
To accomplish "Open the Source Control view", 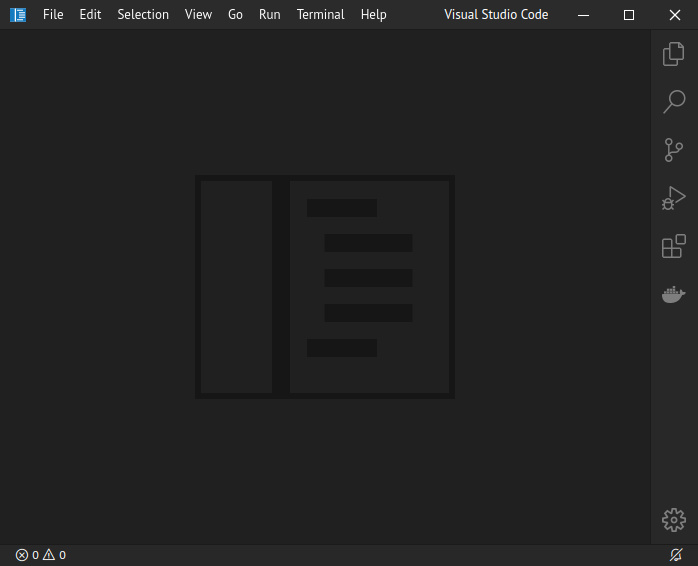I will click(x=674, y=150).
